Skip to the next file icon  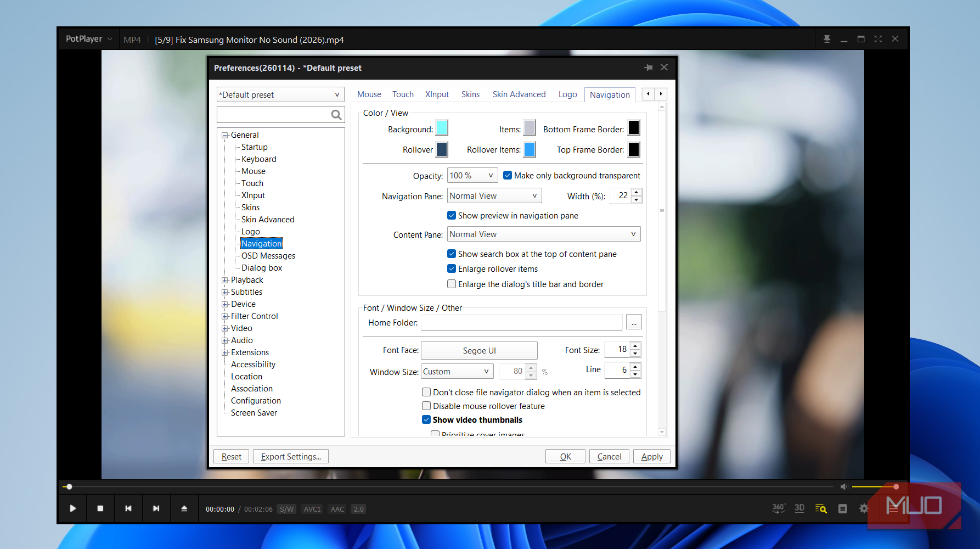(x=156, y=508)
